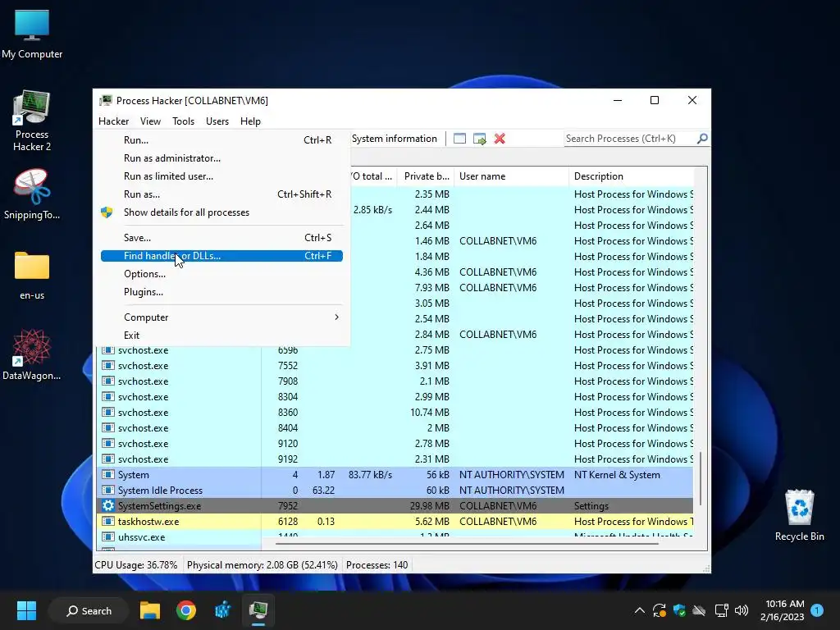Choose Run as... menu entry

[x=221, y=194]
